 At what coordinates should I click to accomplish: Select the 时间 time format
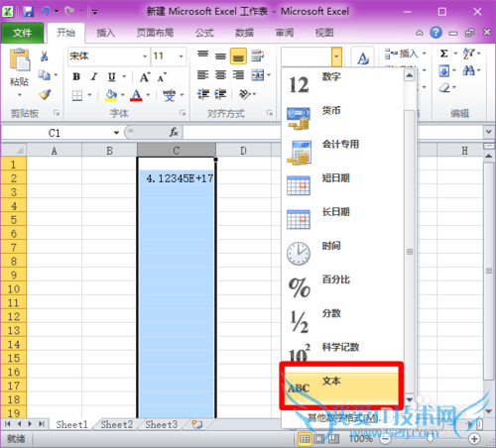tap(342, 254)
